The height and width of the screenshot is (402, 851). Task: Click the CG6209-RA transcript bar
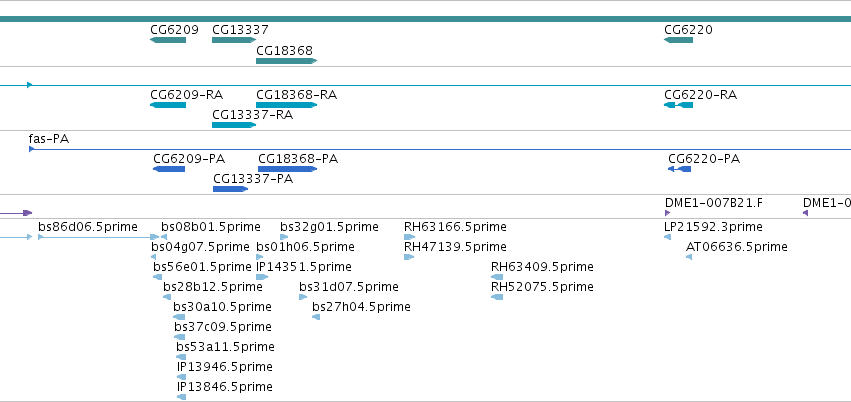(168, 105)
